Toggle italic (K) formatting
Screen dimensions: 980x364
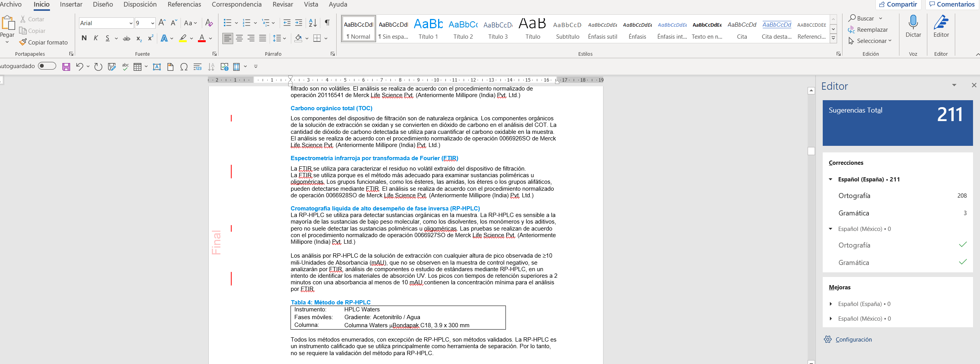coord(96,38)
